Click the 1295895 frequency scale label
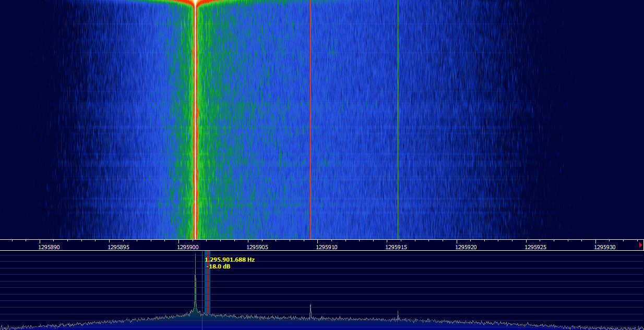Viewport: 644px width, 330px height. point(118,247)
